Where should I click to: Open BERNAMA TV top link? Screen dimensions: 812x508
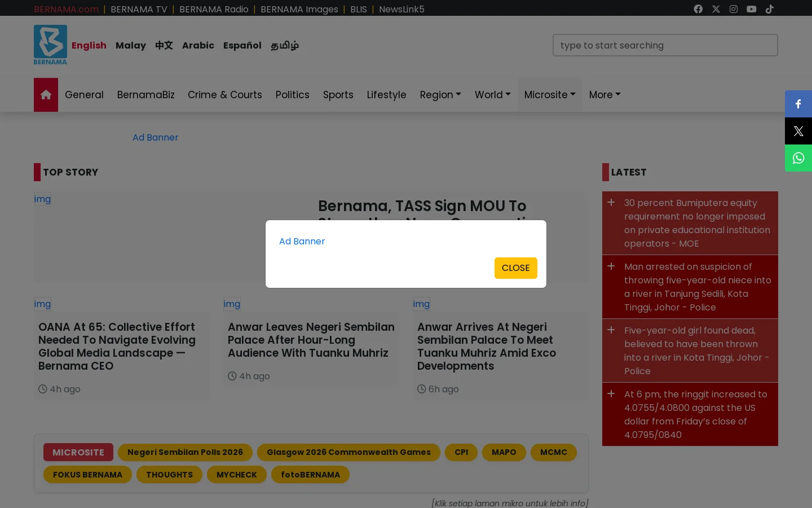tap(139, 9)
